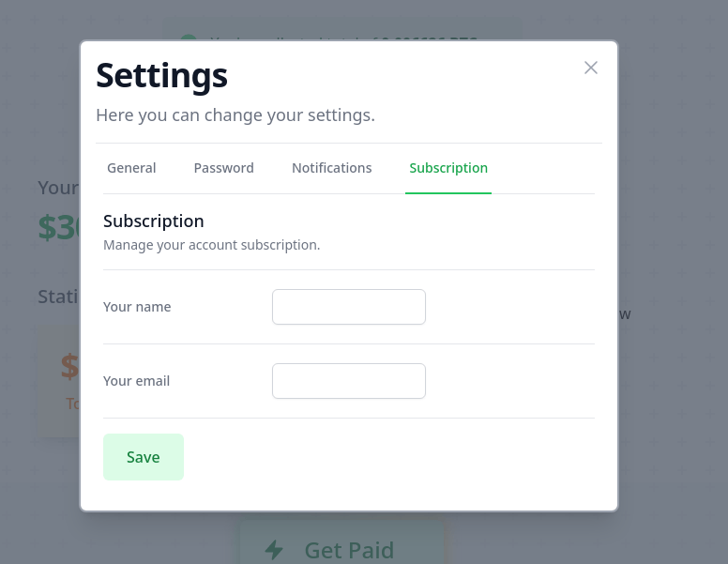The height and width of the screenshot is (564, 728).
Task: Click the Subscription section heading
Action: coord(154,221)
